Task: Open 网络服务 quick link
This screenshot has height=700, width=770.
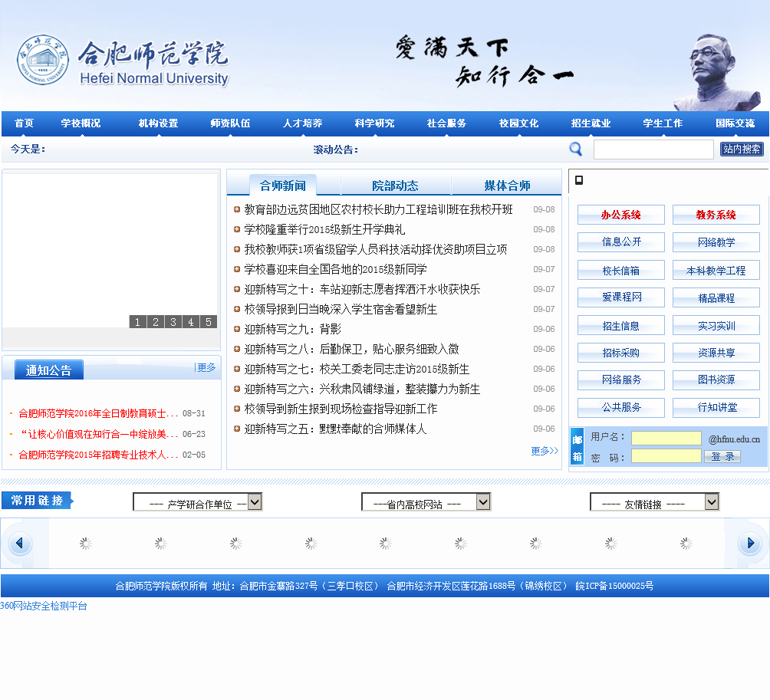Action: [620, 380]
